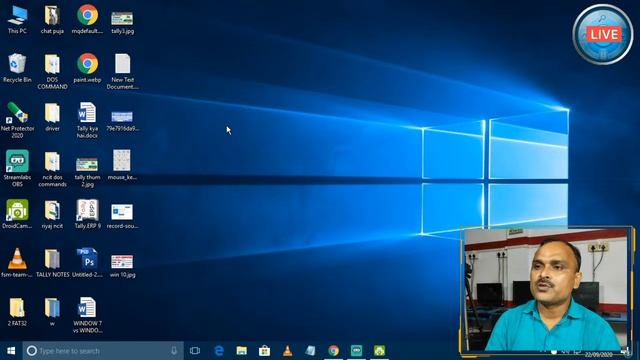Viewport: 640px width, 360px height.
Task: Select the Recycle Bin icon
Action: (17, 68)
